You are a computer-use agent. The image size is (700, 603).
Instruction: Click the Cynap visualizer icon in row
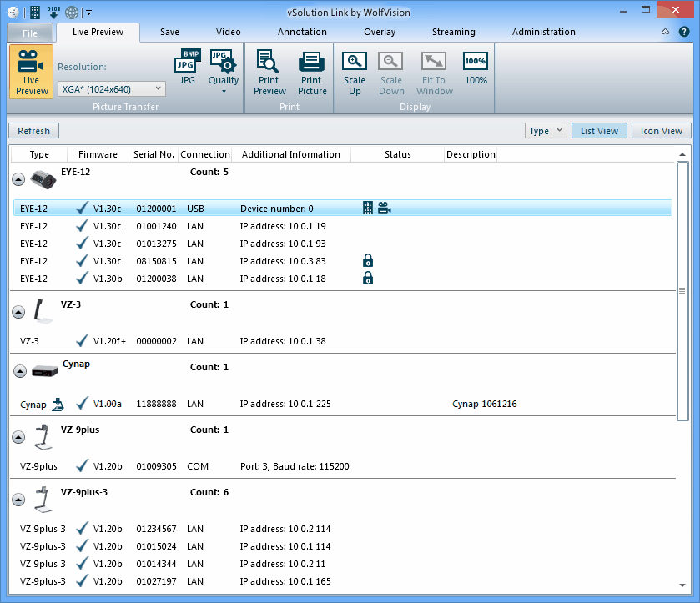coord(58,404)
